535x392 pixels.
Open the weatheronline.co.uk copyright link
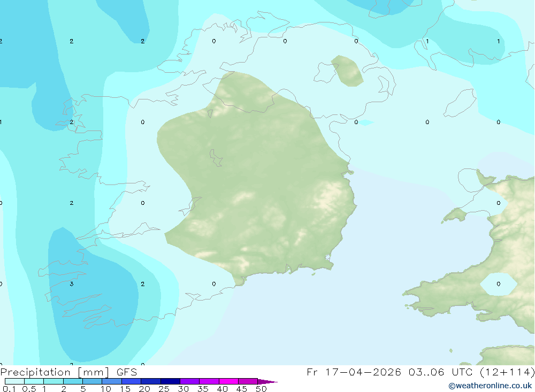[x=490, y=386]
